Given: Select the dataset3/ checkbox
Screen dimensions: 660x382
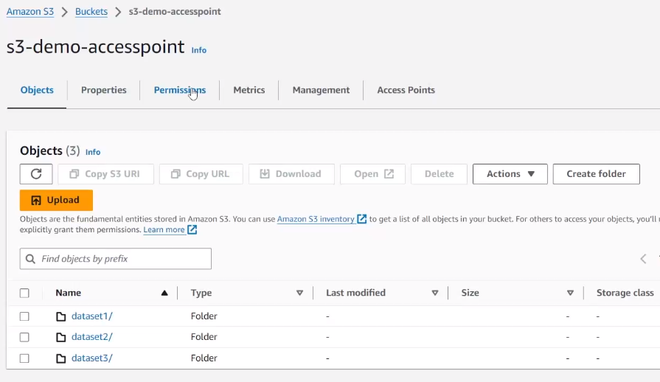Looking at the screenshot, I should pos(24,358).
